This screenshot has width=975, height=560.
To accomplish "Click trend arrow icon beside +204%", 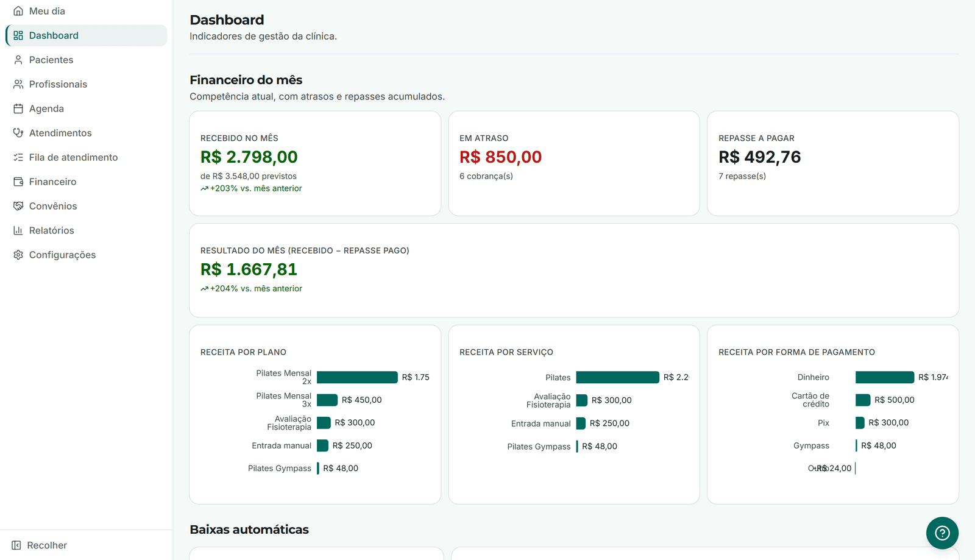I will pyautogui.click(x=204, y=289).
